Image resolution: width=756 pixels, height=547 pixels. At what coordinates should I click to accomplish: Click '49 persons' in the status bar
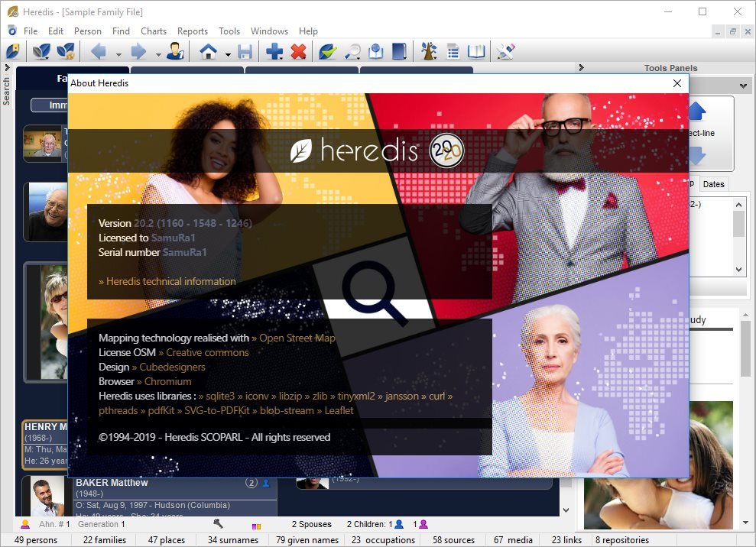pos(36,540)
